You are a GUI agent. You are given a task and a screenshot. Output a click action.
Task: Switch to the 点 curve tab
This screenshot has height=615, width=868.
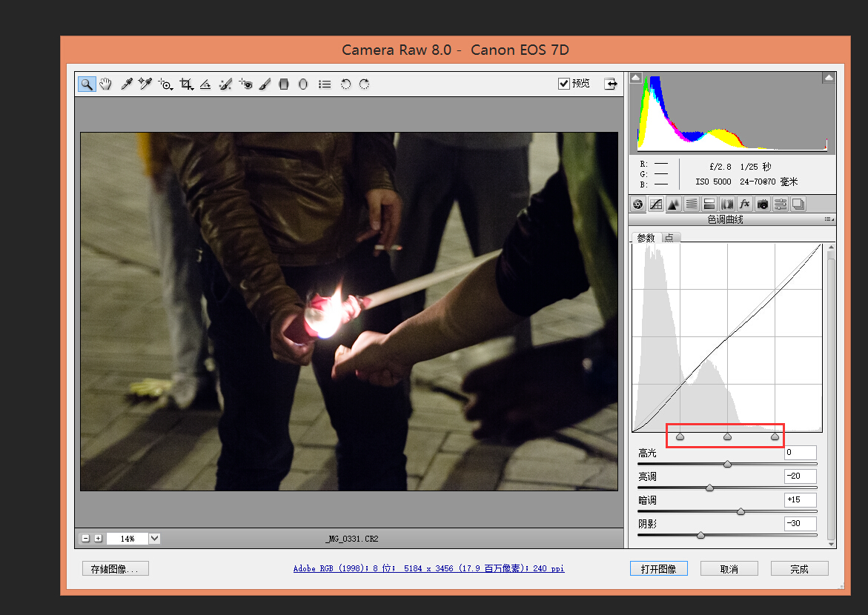tap(669, 238)
